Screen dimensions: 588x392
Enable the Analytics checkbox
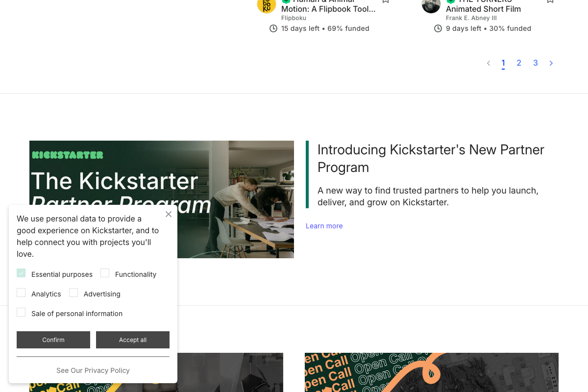point(21,292)
